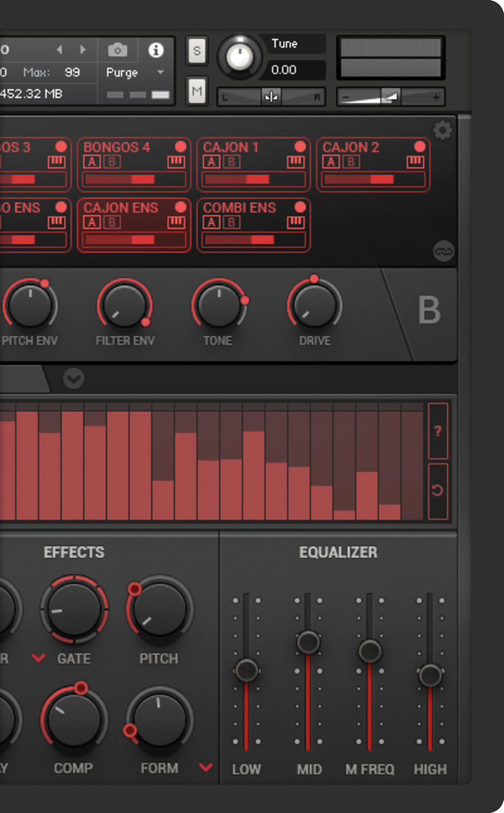Click the DRIVE knob

pyautogui.click(x=314, y=306)
